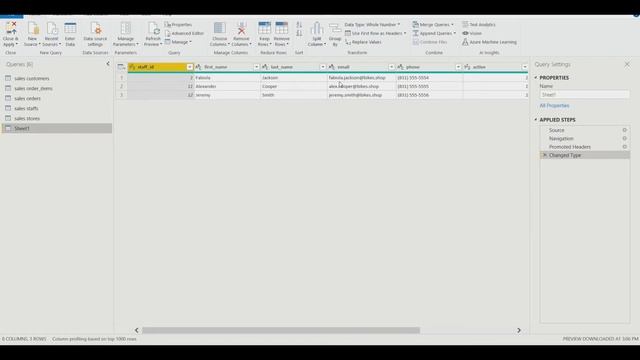Click the Vision eye icon
640x360 pixels.
pyautogui.click(x=465, y=33)
